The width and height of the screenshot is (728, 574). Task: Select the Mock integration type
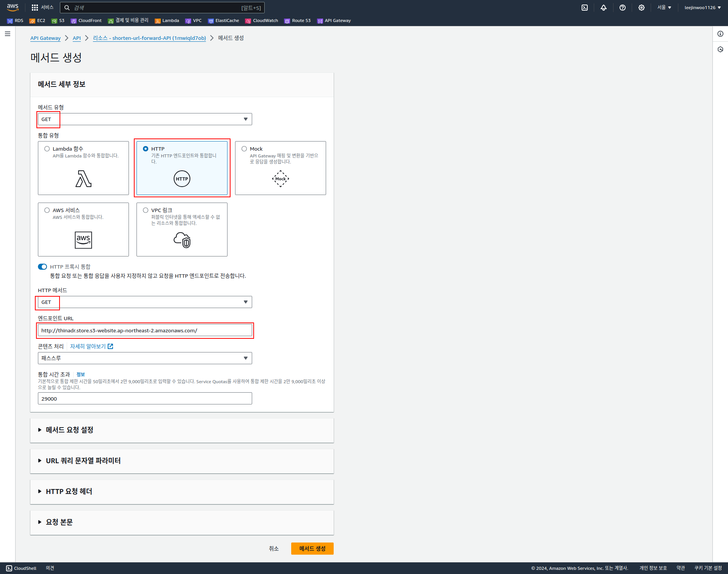tap(244, 149)
